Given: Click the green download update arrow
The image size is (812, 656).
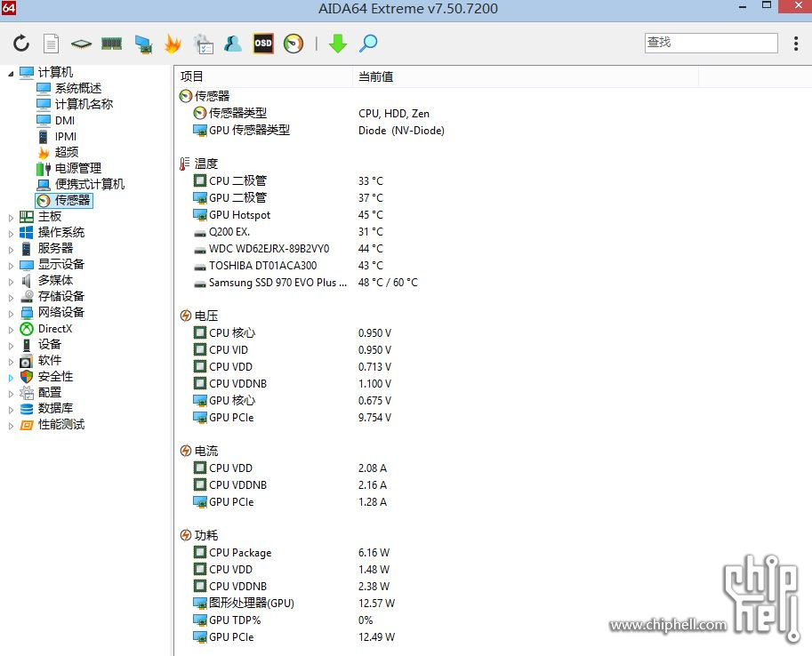Looking at the screenshot, I should [338, 44].
